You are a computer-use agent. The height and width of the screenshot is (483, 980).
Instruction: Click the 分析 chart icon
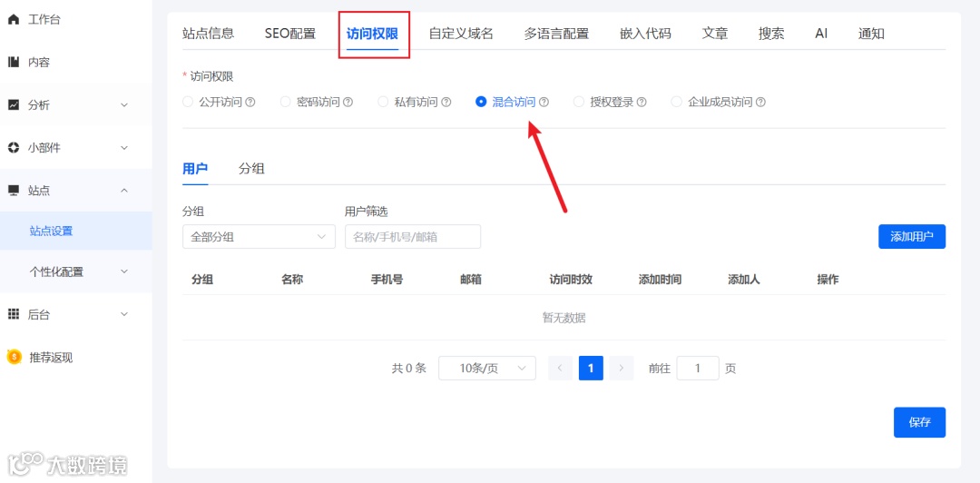click(x=13, y=105)
